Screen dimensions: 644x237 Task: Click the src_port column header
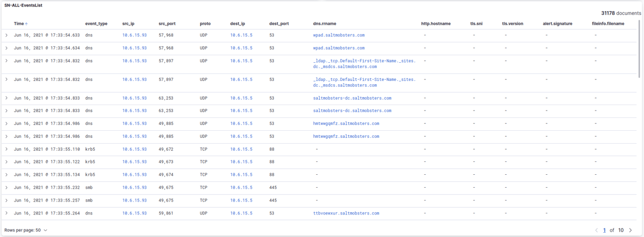pos(168,24)
